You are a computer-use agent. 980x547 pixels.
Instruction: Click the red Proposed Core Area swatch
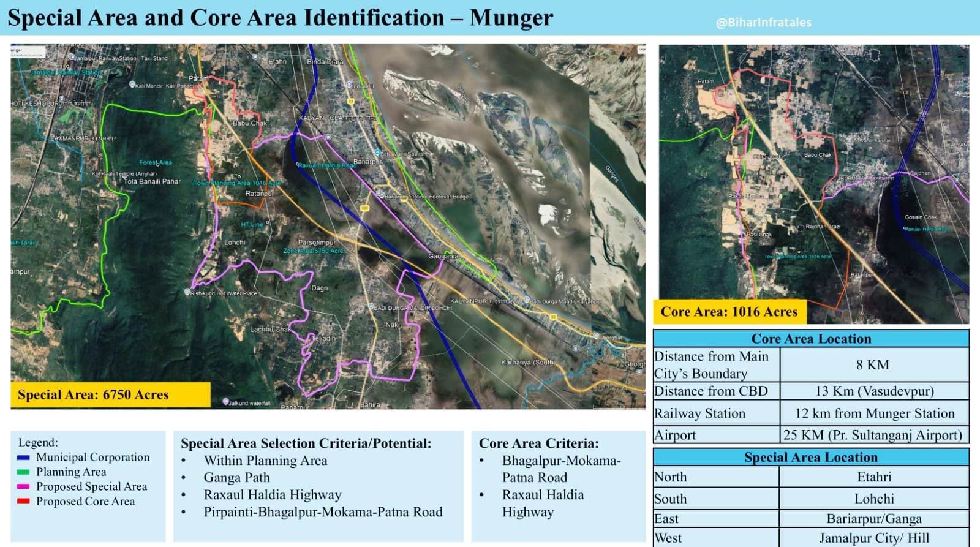[23, 502]
